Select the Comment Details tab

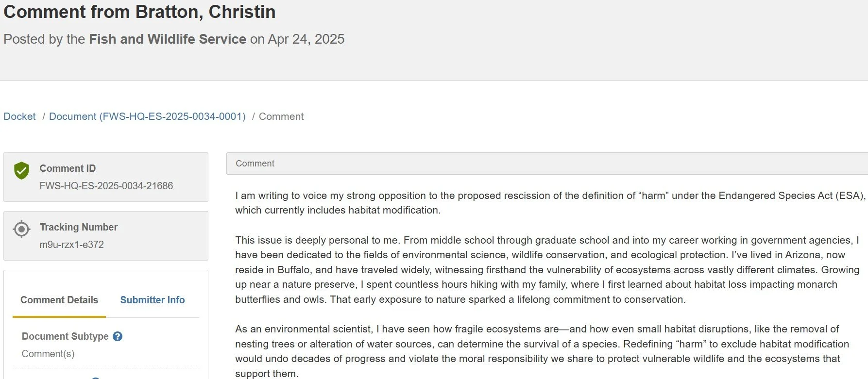(x=59, y=300)
